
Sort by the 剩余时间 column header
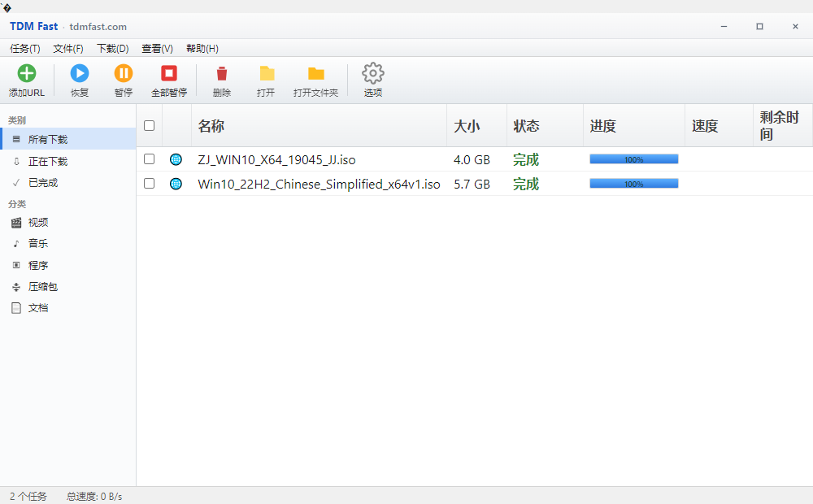click(783, 125)
